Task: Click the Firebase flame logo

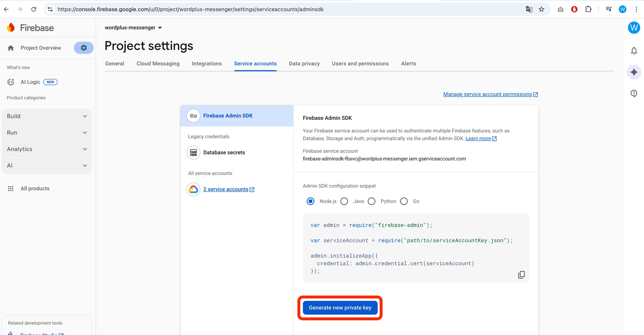Action: click(11, 27)
